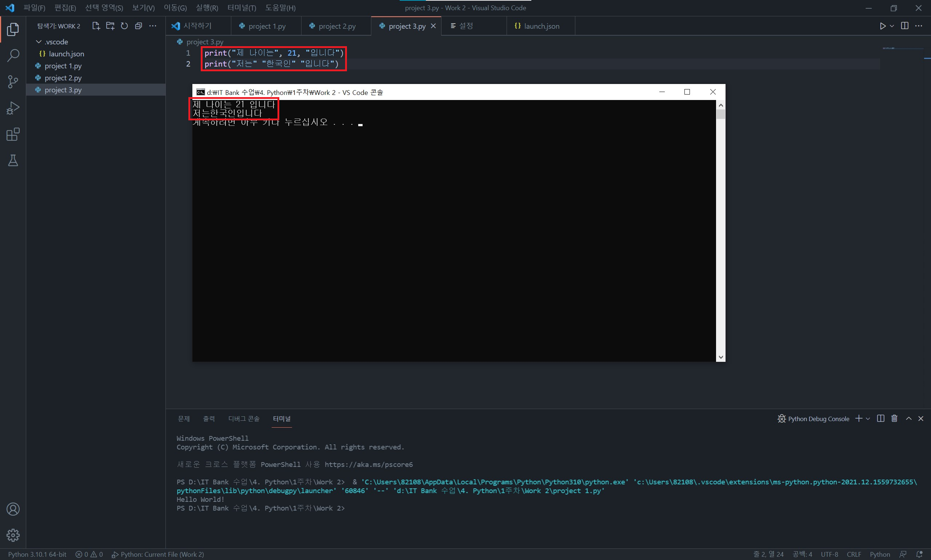Refresh the Explorer file tree
931x560 pixels.
click(x=124, y=26)
